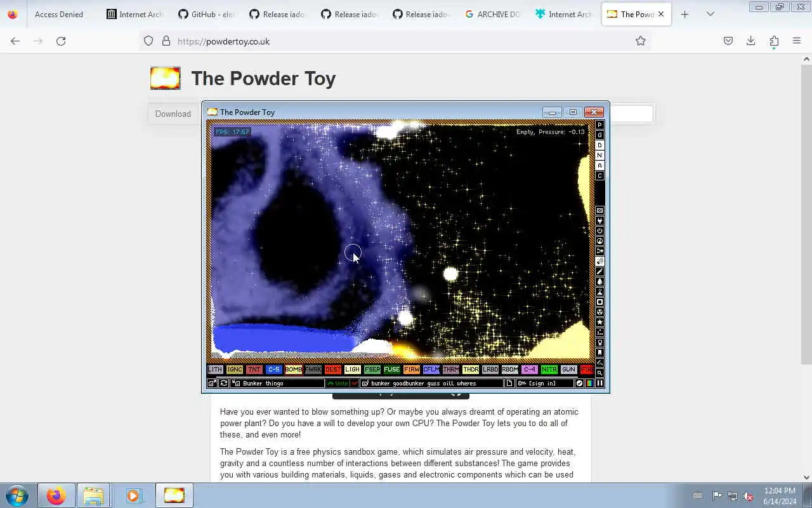Viewport: 812px width, 508px height.
Task: Pick the FIRW element
Action: click(411, 369)
